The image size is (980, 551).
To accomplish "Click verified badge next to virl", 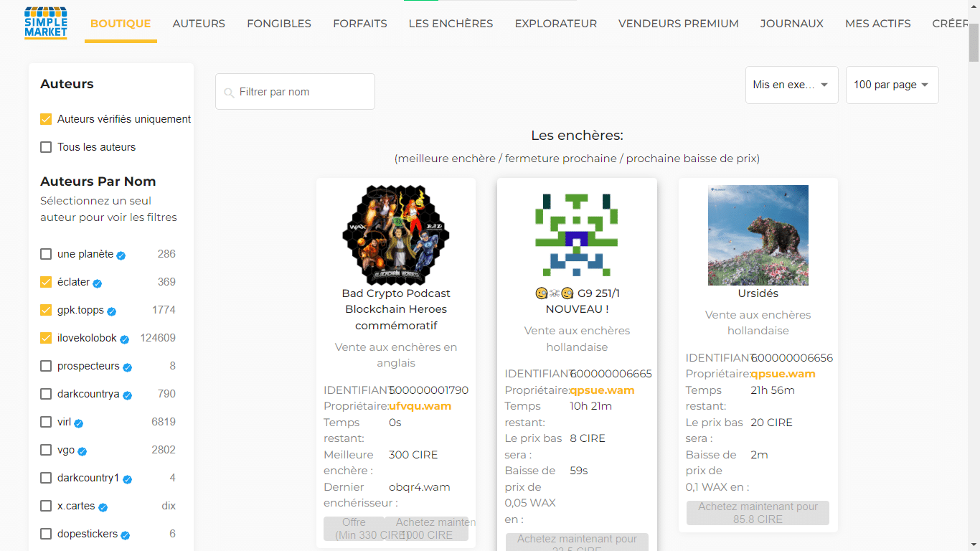I will coord(79,423).
